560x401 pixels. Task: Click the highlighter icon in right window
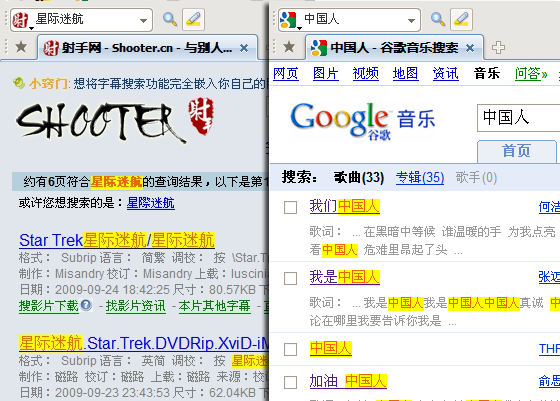tap(461, 19)
